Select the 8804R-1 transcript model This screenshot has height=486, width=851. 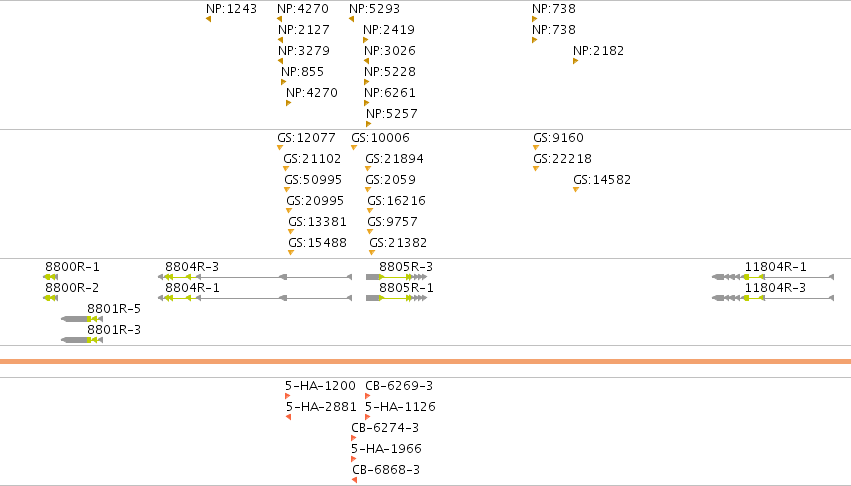[255, 298]
